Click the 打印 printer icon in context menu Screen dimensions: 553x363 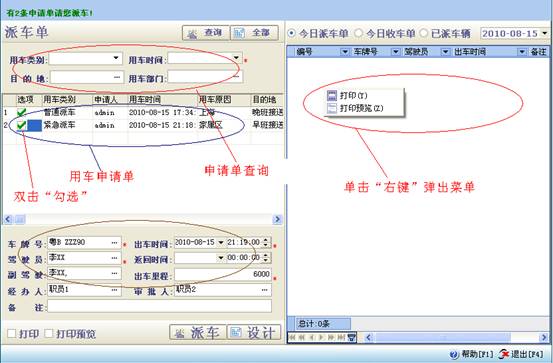(332, 95)
